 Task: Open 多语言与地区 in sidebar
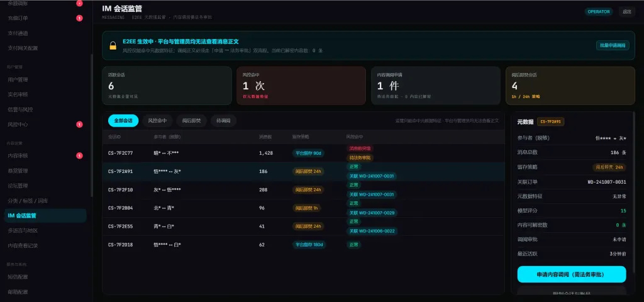click(x=23, y=230)
